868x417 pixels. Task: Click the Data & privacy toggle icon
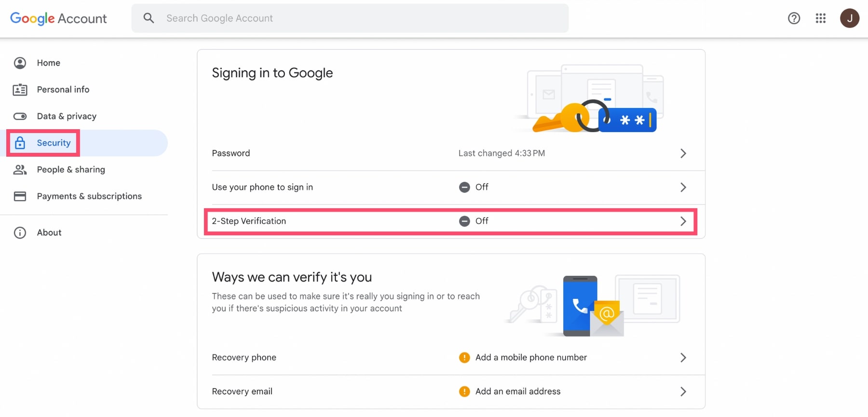[20, 116]
